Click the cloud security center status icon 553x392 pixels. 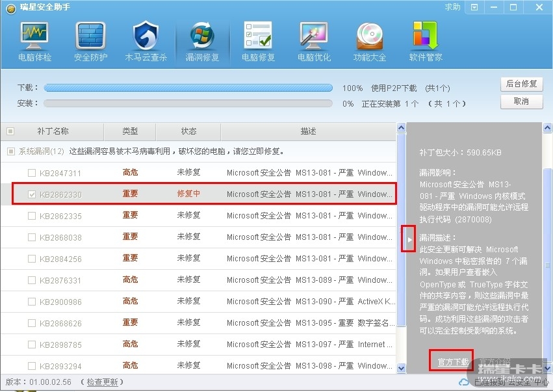(x=463, y=382)
